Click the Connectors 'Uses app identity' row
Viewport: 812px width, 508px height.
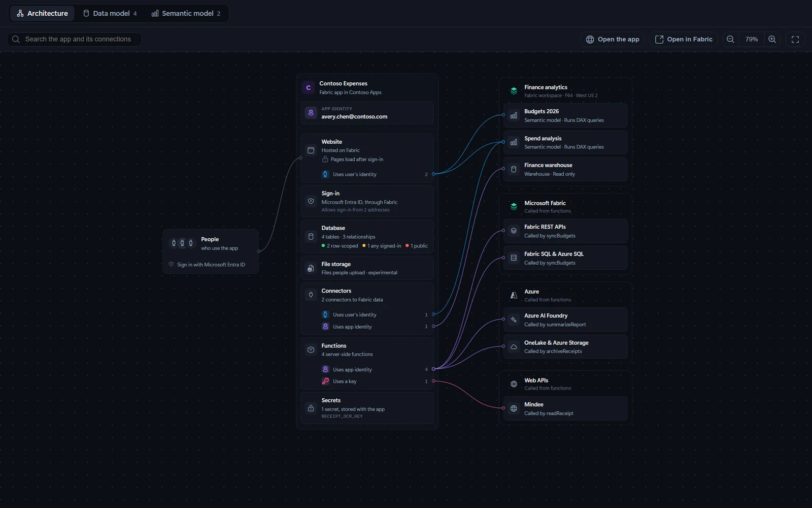(x=375, y=327)
